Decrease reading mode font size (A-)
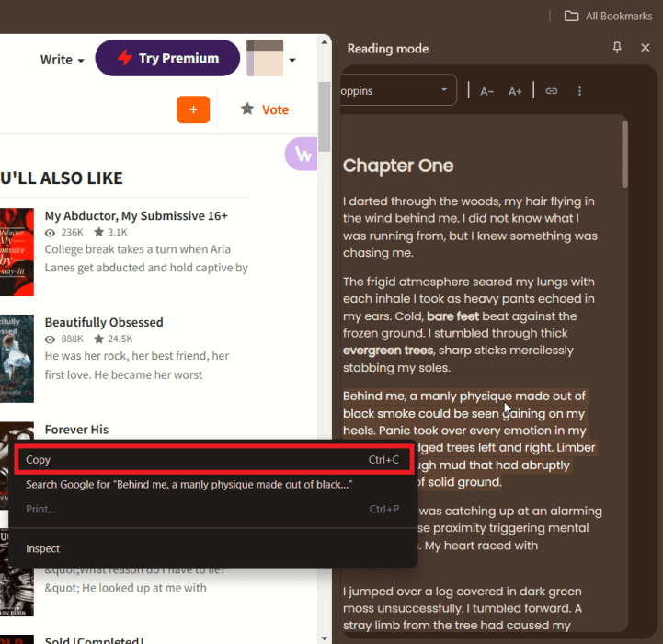Screen dimensions: 663x644 coord(486,91)
